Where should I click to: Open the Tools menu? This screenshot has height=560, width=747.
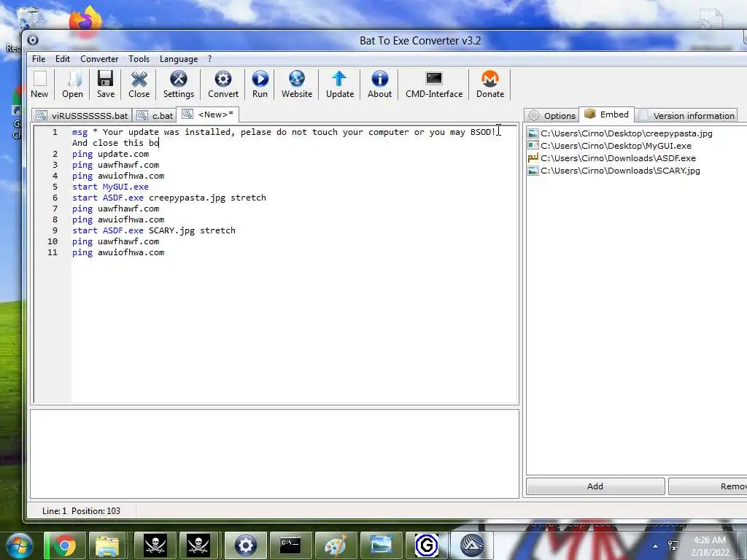[139, 59]
